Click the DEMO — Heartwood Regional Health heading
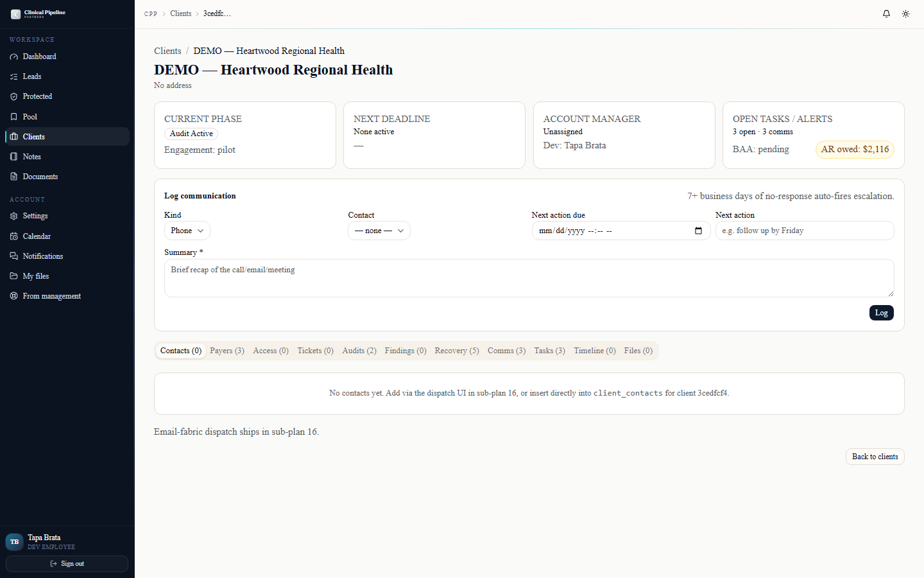924x578 pixels. coord(273,70)
